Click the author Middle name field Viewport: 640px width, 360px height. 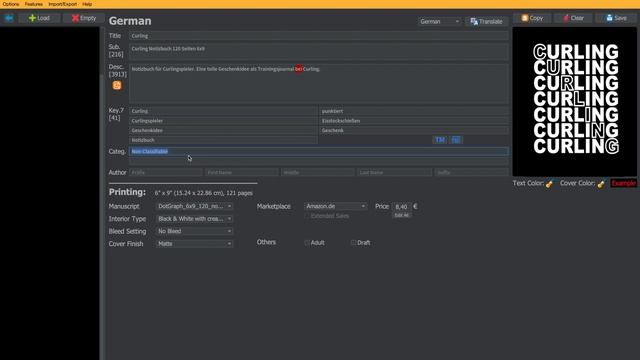pos(318,173)
